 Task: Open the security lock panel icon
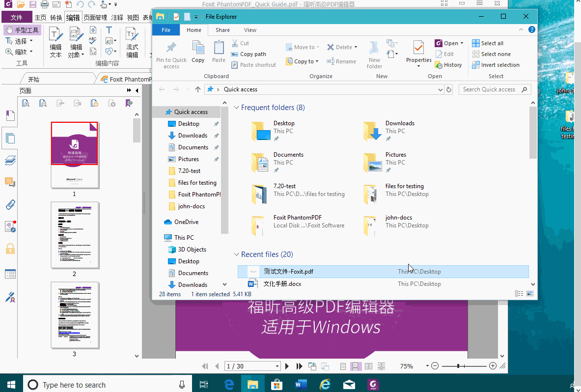(10, 249)
